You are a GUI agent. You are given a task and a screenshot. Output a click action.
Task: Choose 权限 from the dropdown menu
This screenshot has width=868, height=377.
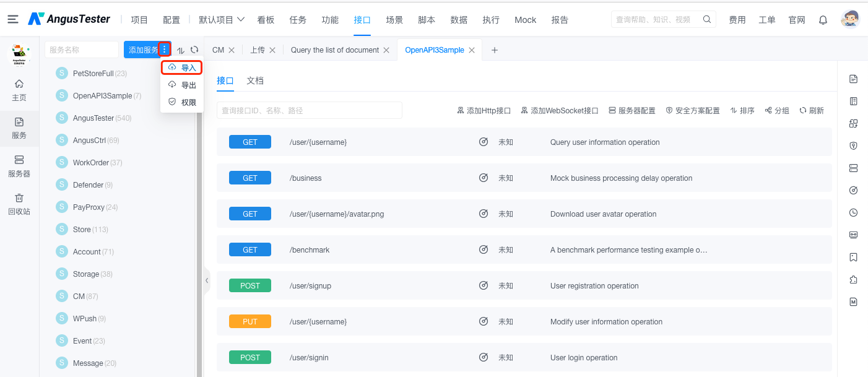coord(182,102)
